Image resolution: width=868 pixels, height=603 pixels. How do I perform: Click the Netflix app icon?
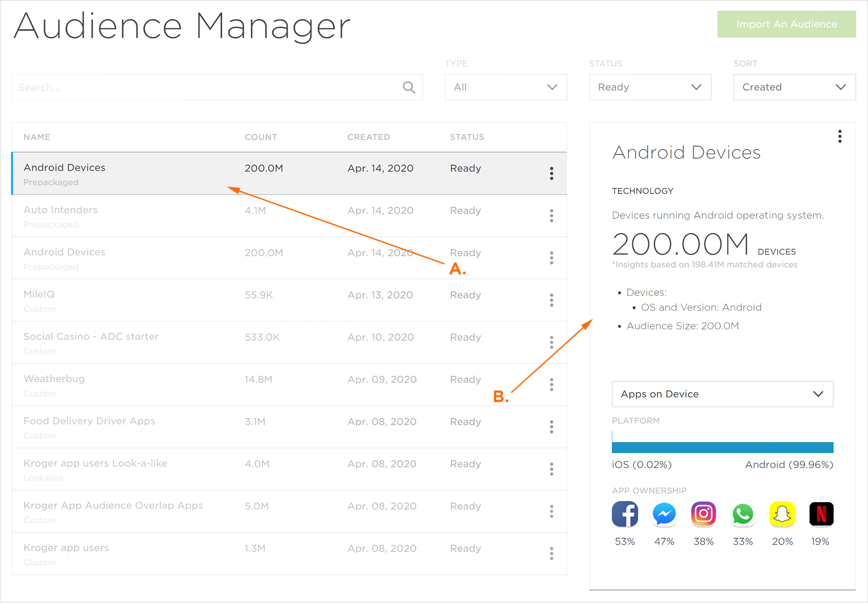(x=821, y=514)
